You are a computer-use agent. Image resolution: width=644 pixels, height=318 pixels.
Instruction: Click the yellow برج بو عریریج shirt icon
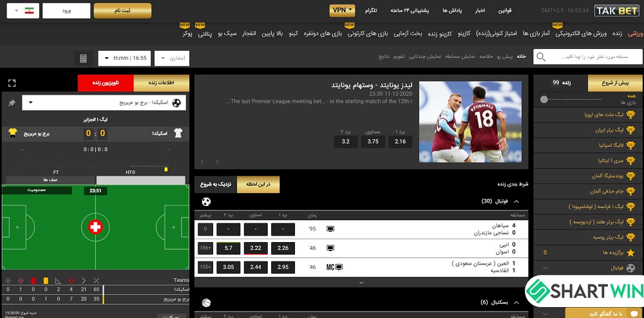coord(13,133)
